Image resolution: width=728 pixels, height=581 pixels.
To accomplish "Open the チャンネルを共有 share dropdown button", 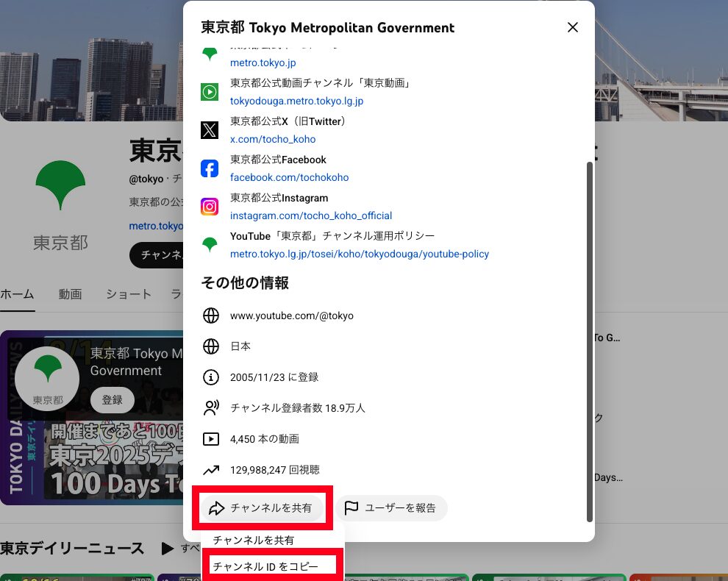I will pos(261,507).
